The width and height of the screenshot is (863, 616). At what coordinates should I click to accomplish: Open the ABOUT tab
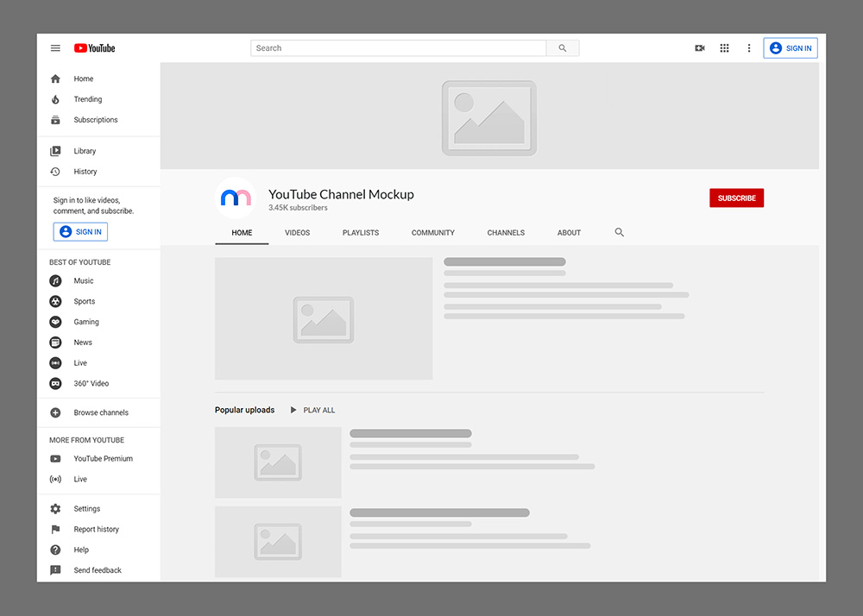click(x=569, y=233)
